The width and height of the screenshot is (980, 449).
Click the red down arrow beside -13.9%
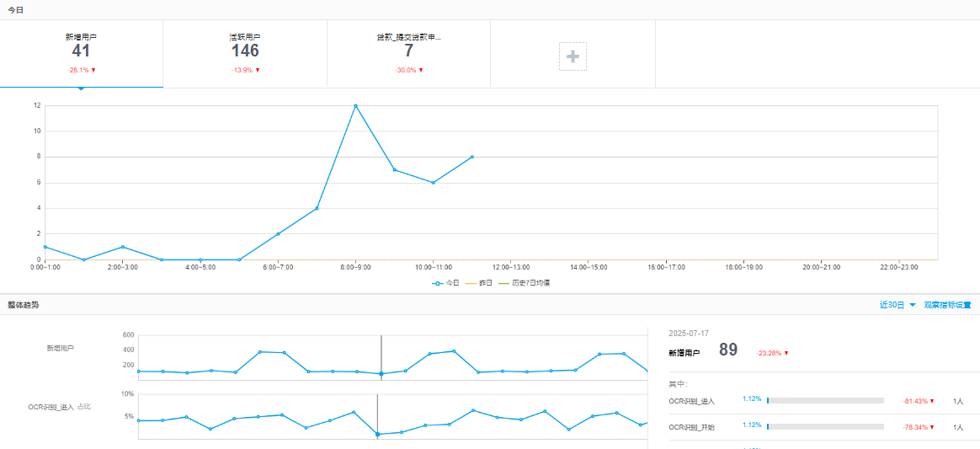258,70
